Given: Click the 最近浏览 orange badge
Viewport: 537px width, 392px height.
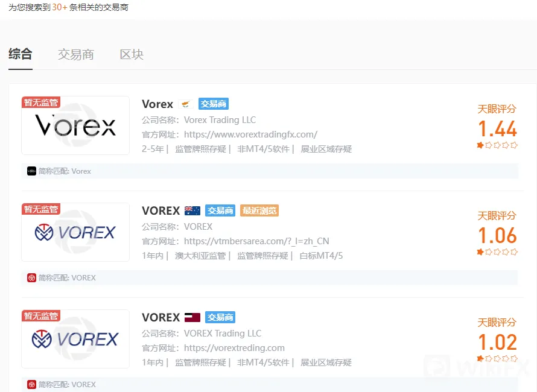Looking at the screenshot, I should (x=259, y=210).
